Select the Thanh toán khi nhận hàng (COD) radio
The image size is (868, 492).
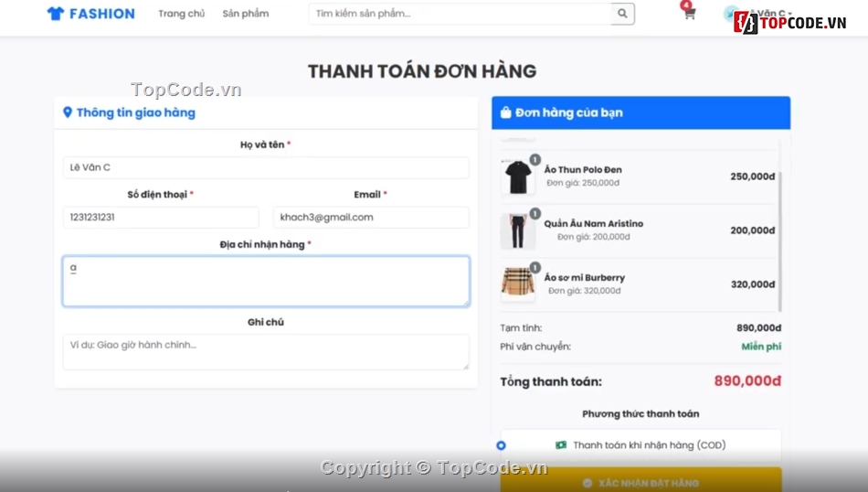pyautogui.click(x=501, y=445)
